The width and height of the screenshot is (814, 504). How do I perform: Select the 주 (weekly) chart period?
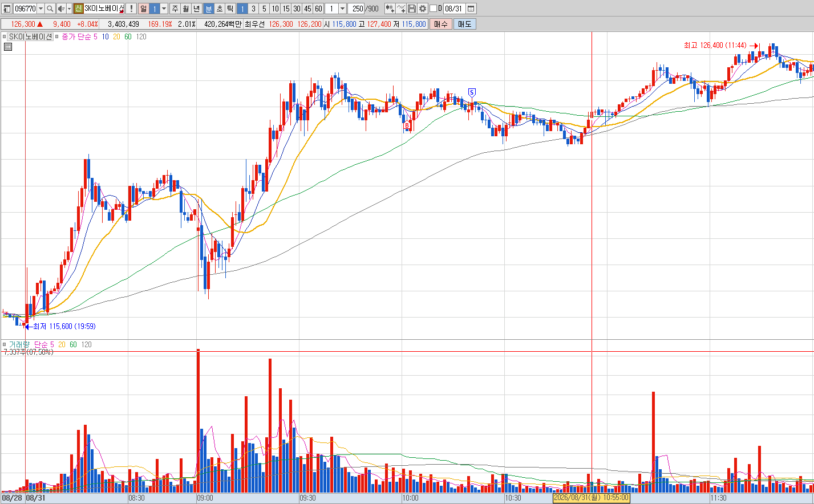pyautogui.click(x=175, y=9)
